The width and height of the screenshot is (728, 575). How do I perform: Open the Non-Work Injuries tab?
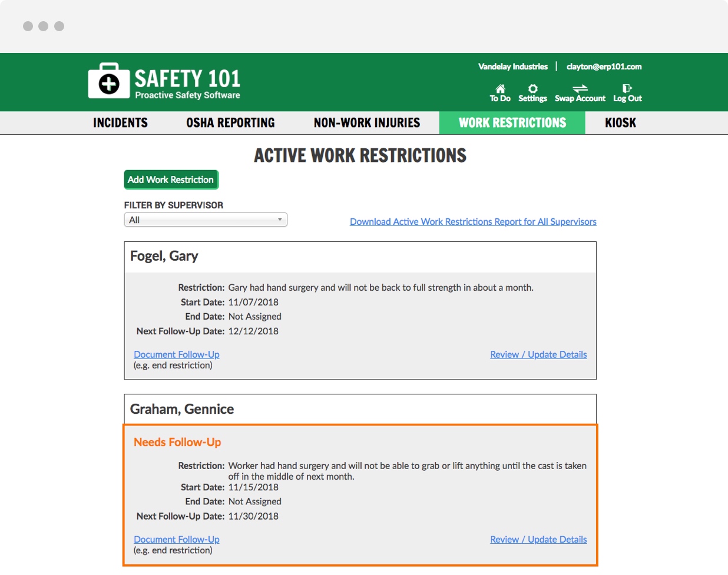(367, 123)
